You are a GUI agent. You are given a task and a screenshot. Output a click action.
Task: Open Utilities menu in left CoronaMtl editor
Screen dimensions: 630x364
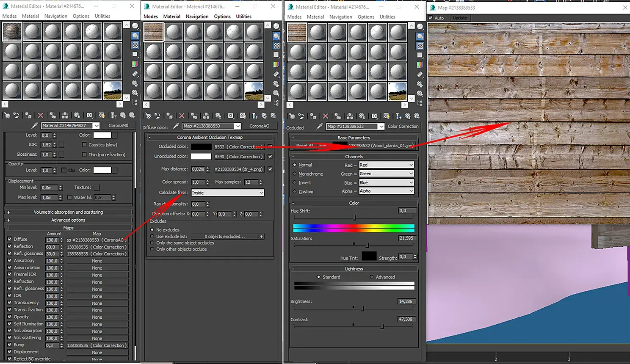coord(102,16)
